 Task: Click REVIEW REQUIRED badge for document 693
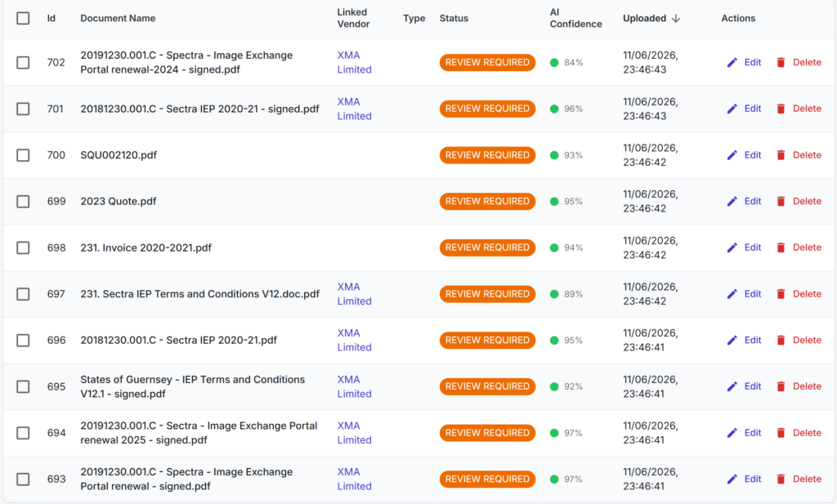pos(487,479)
